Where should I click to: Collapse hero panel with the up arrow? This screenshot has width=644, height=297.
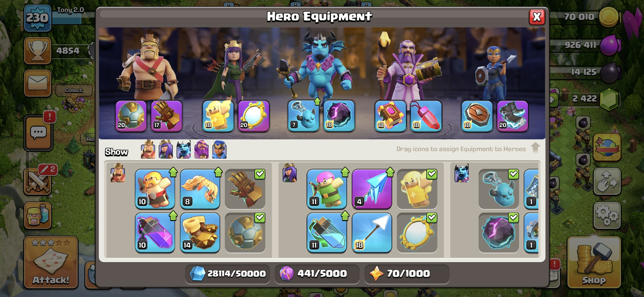pyautogui.click(x=535, y=148)
